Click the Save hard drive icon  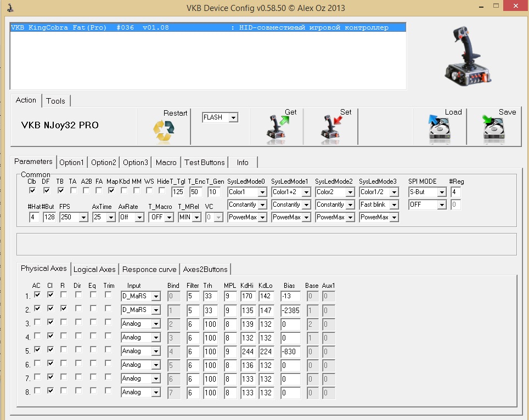click(493, 128)
